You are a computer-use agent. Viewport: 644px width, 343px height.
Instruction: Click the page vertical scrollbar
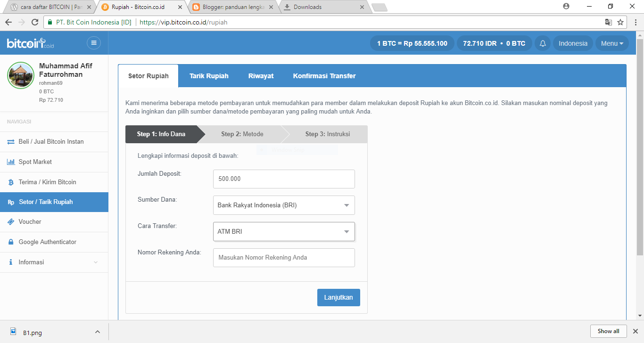coord(640,147)
